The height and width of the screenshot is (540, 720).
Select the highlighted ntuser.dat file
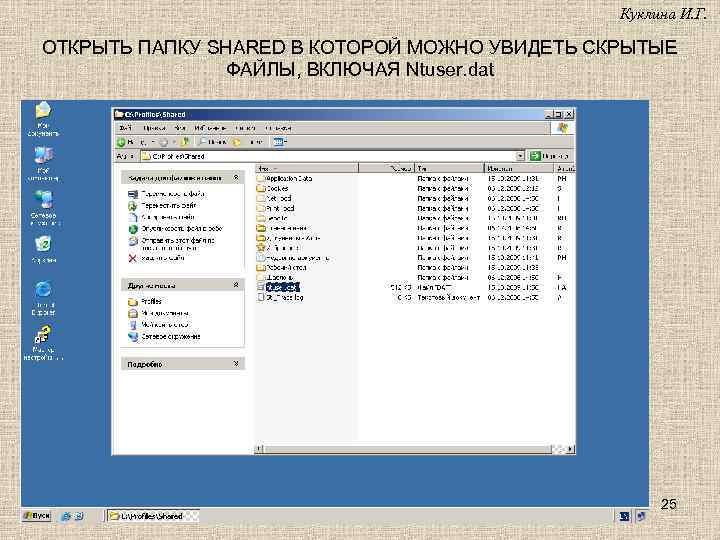[x=278, y=287]
